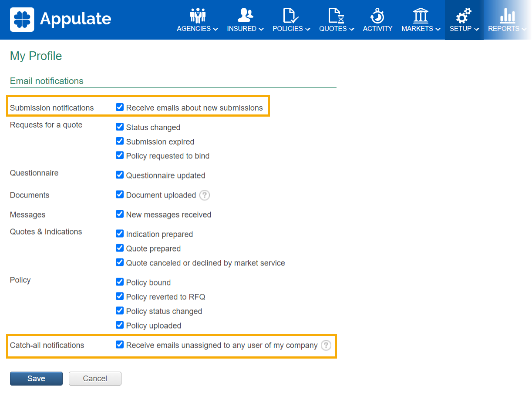Click the Quotes hourglass document icon
This screenshot has width=532, height=396.
click(336, 15)
